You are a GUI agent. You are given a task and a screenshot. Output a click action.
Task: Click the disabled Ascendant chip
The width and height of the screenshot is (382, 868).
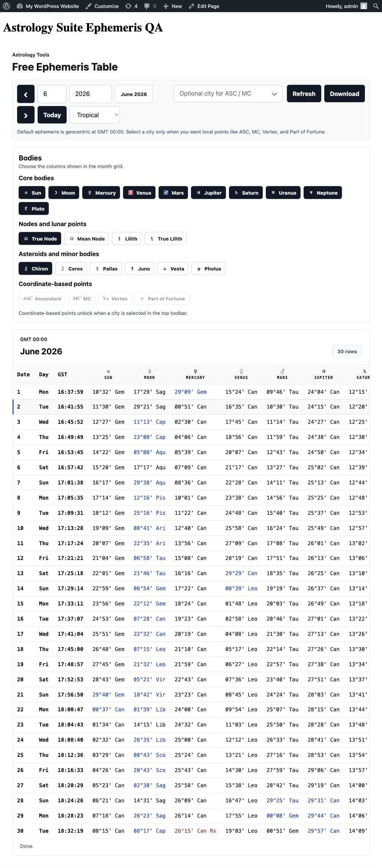tap(42, 299)
